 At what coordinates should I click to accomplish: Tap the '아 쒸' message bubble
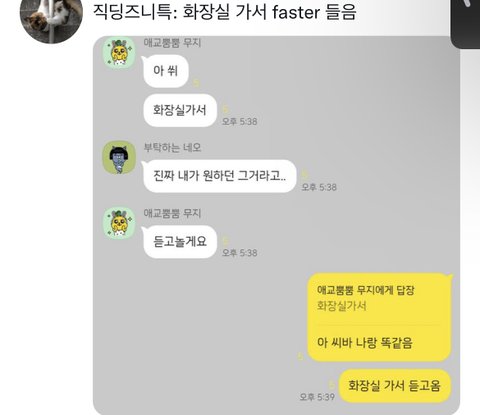click(x=166, y=71)
